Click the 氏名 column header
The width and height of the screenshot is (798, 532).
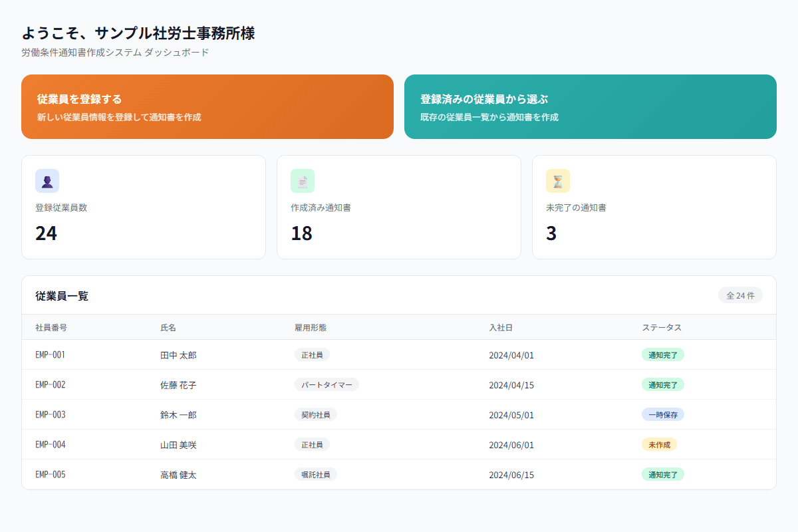[x=168, y=328]
